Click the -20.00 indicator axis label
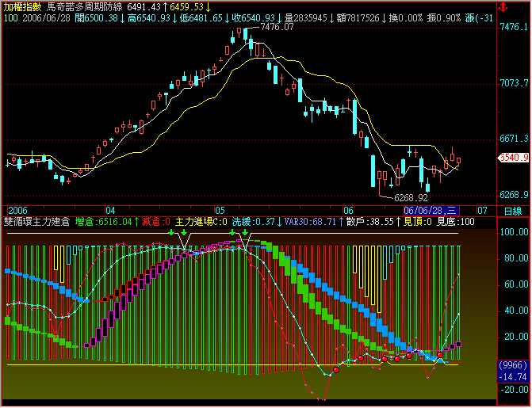The height and width of the screenshot is (408, 532). [515, 390]
